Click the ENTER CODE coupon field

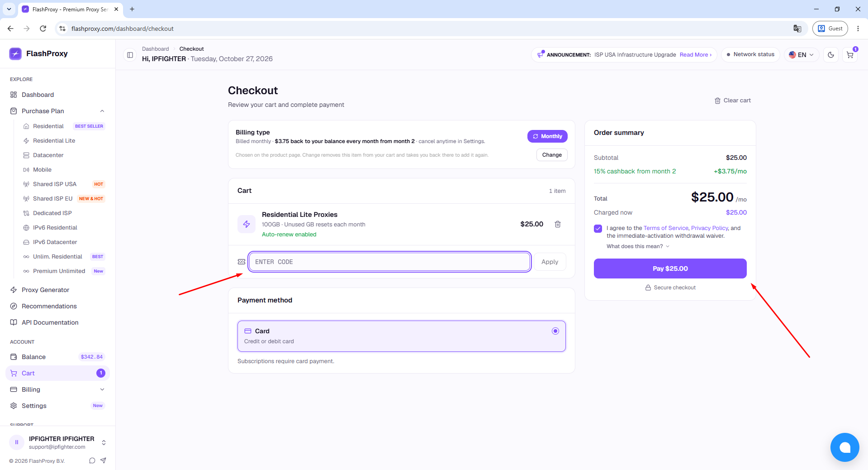coord(389,262)
